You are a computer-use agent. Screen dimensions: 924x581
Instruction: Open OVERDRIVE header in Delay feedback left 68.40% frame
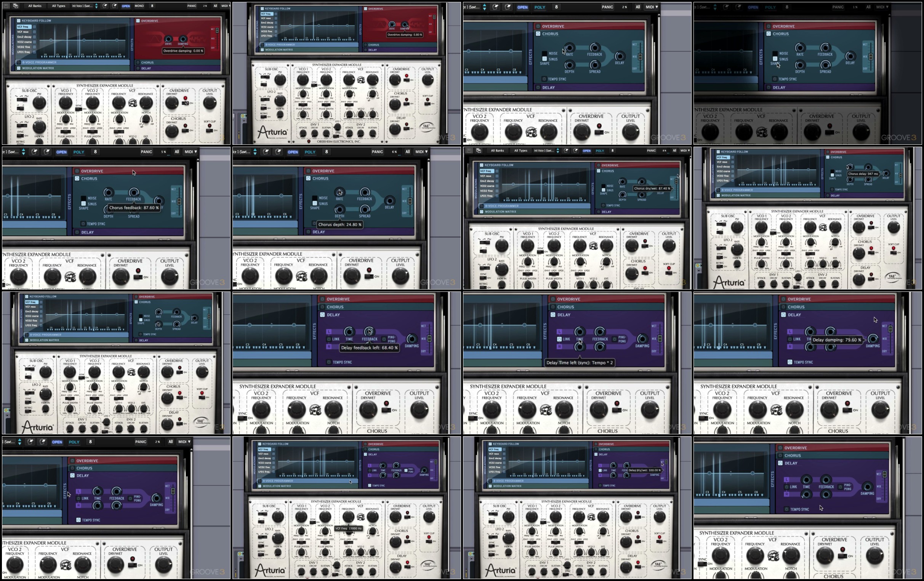coord(376,299)
